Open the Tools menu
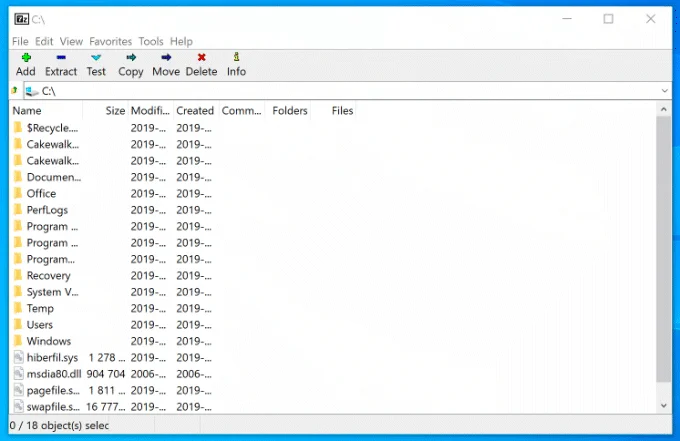This screenshot has width=680, height=441. [x=151, y=41]
